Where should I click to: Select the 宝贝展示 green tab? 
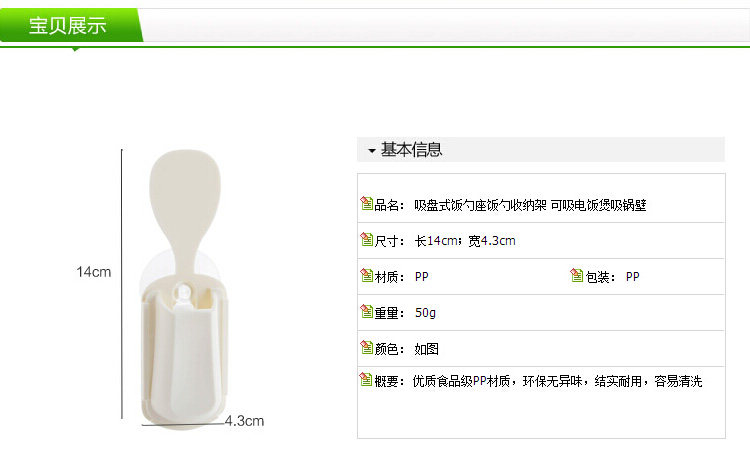[71, 25]
